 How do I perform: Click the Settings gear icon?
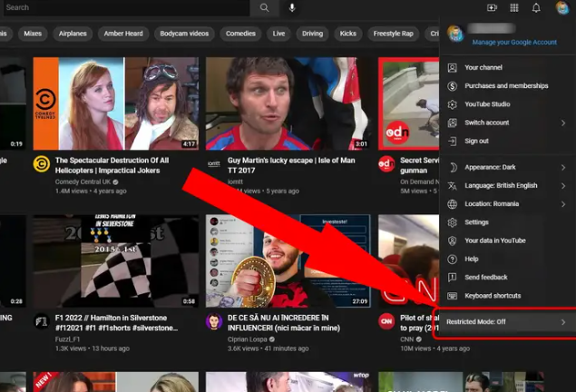tap(453, 222)
